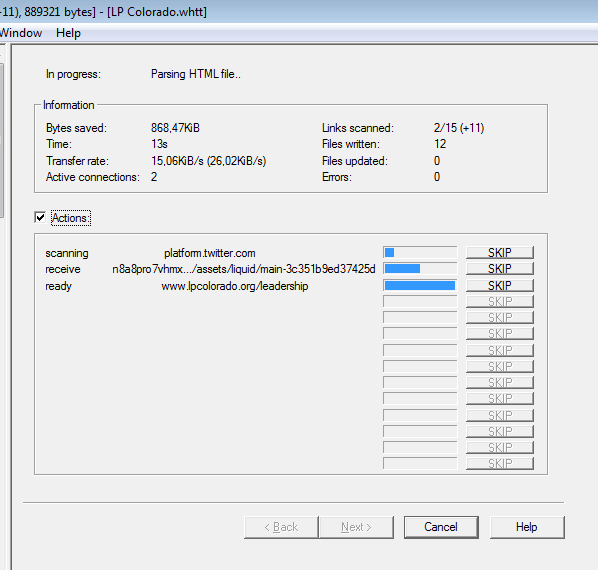Click the Links scanned value 2/15 (+11)

coord(459,128)
